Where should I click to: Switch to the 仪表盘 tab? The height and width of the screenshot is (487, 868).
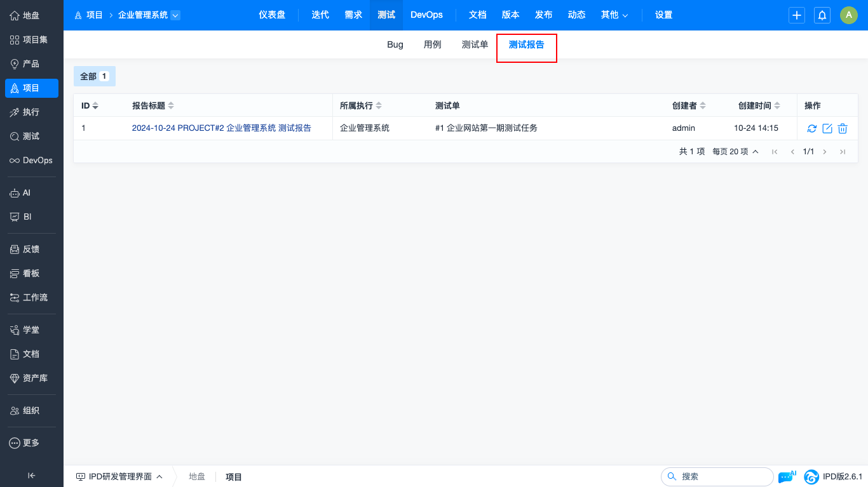point(272,15)
